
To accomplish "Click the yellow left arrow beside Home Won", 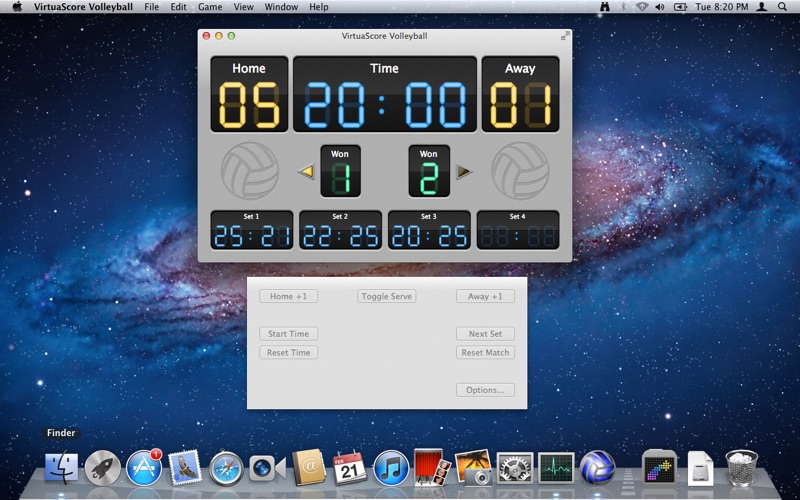I will point(306,171).
